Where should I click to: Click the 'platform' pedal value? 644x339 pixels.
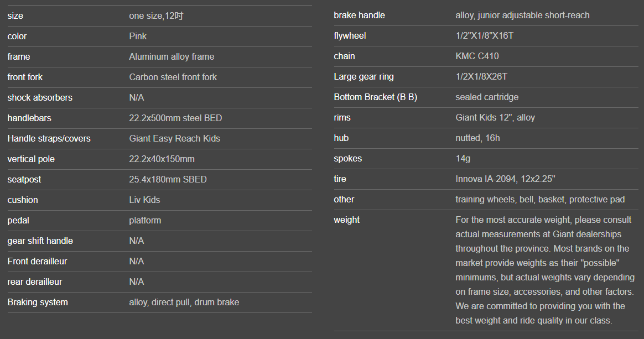click(x=145, y=221)
